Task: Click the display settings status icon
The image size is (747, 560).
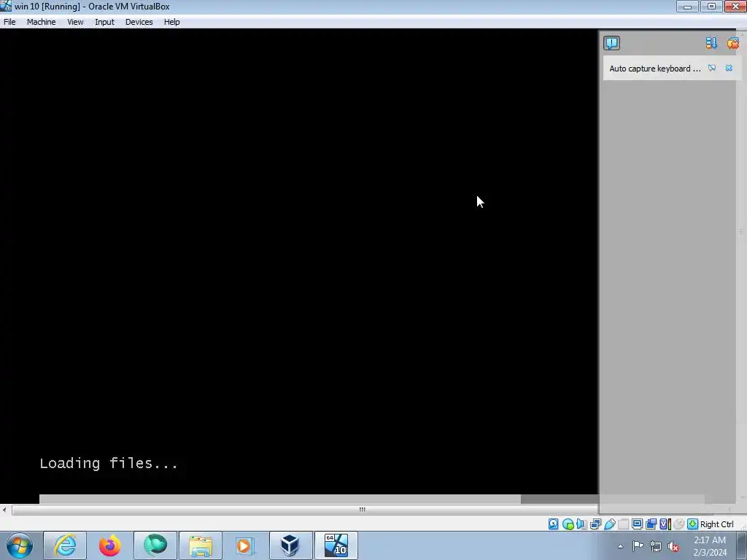Action: [637, 524]
